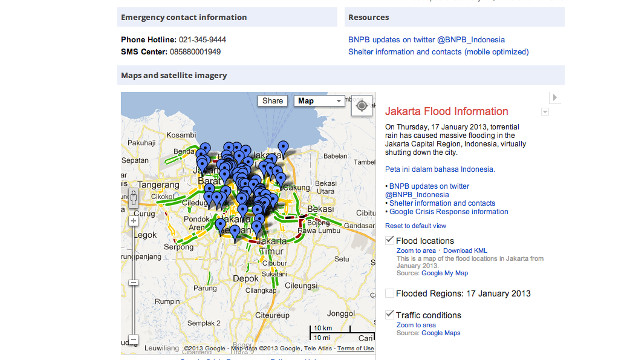This screenshot has height=360, width=640.
Task: Open Google Maps source link
Action: (440, 333)
